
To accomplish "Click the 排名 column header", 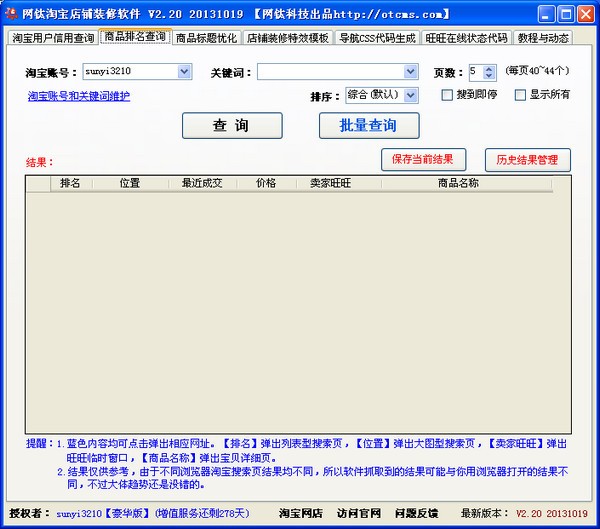I will click(x=71, y=183).
